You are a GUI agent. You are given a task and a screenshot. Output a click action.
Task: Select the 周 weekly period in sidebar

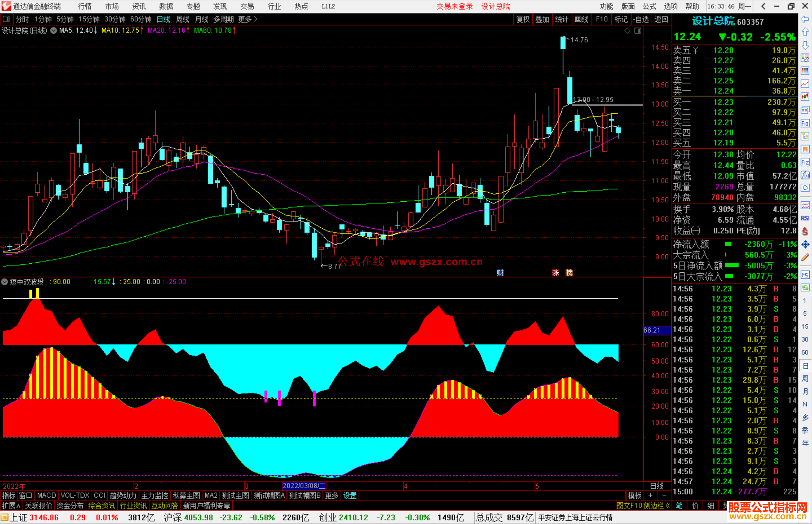(x=805, y=378)
